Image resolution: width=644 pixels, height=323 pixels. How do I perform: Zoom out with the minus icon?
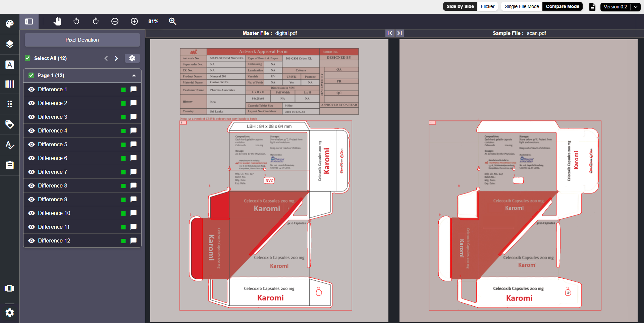coord(115,21)
